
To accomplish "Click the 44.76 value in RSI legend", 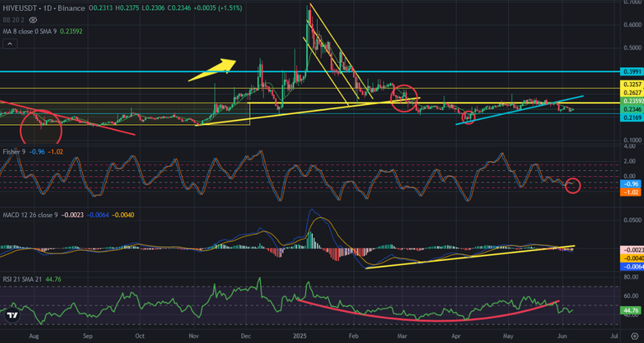I will pyautogui.click(x=54, y=279).
